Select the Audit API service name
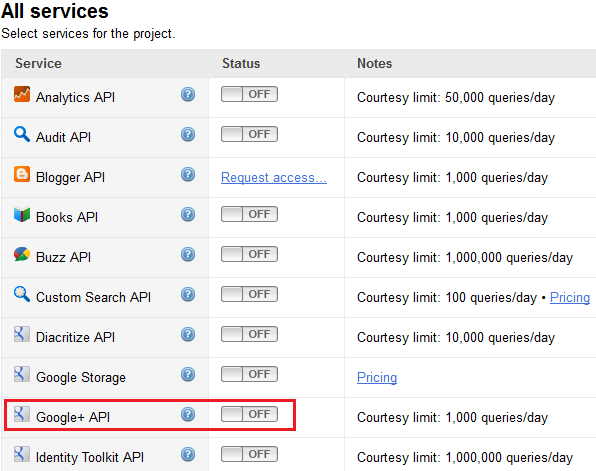This screenshot has height=471, width=596. pyautogui.click(x=63, y=138)
